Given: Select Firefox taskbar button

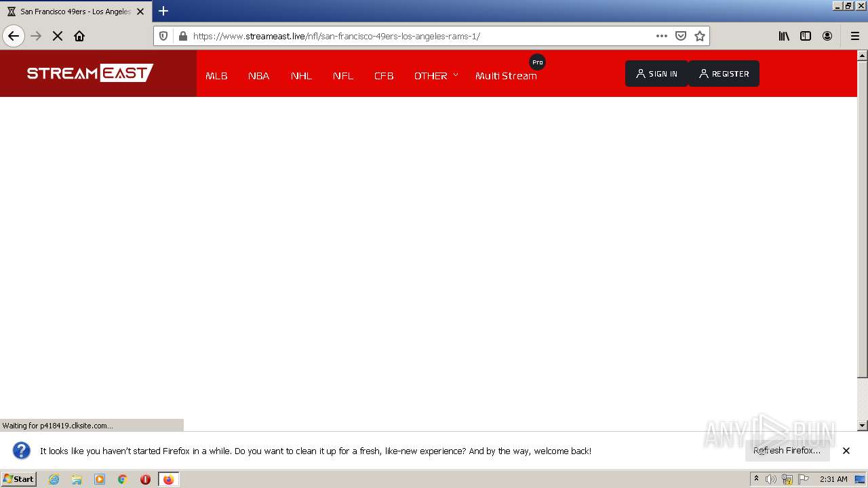Looking at the screenshot, I should 168,479.
